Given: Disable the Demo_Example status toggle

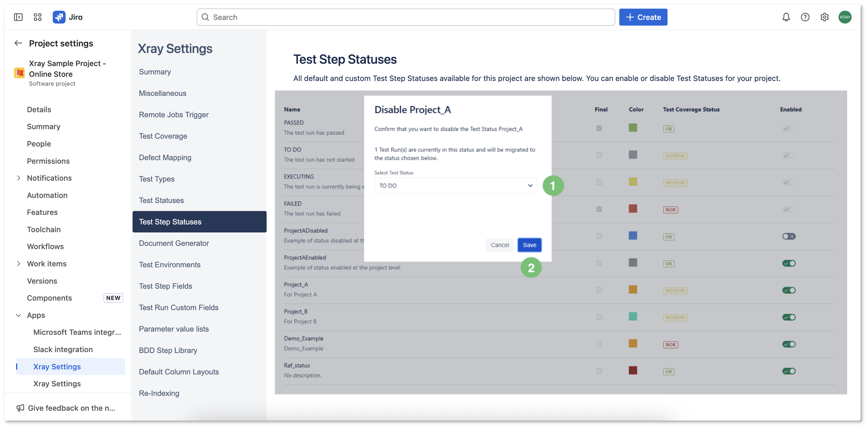Looking at the screenshot, I should click(x=788, y=344).
